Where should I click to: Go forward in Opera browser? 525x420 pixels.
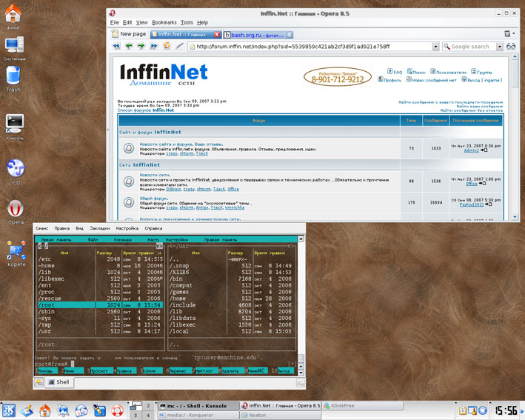[x=141, y=46]
